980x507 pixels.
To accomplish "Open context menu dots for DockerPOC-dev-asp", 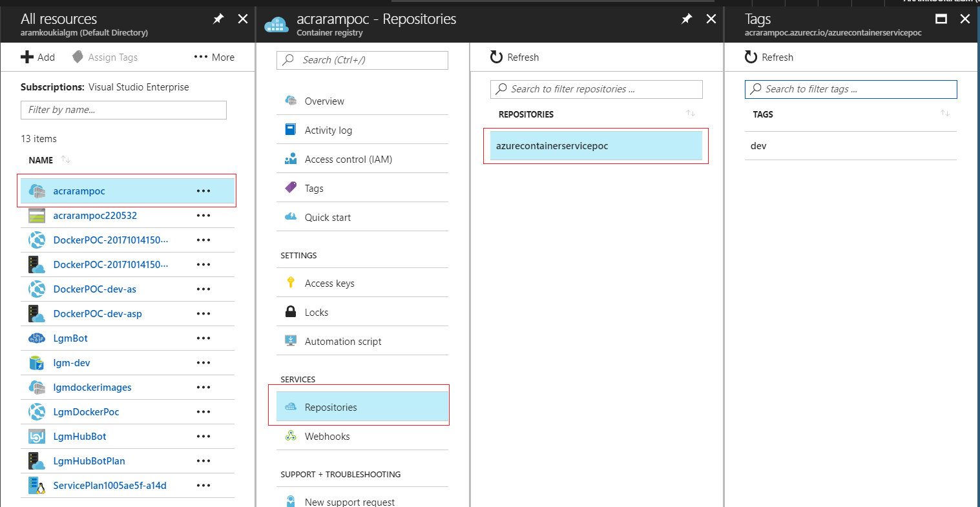I will 203,314.
